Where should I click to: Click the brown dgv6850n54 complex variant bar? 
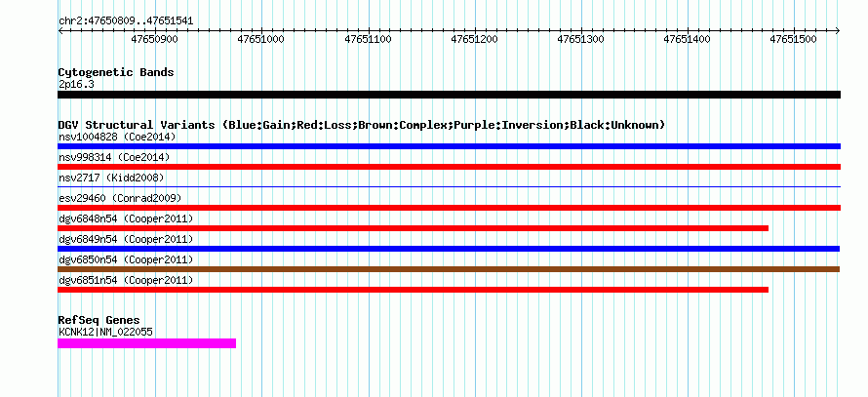click(x=449, y=269)
